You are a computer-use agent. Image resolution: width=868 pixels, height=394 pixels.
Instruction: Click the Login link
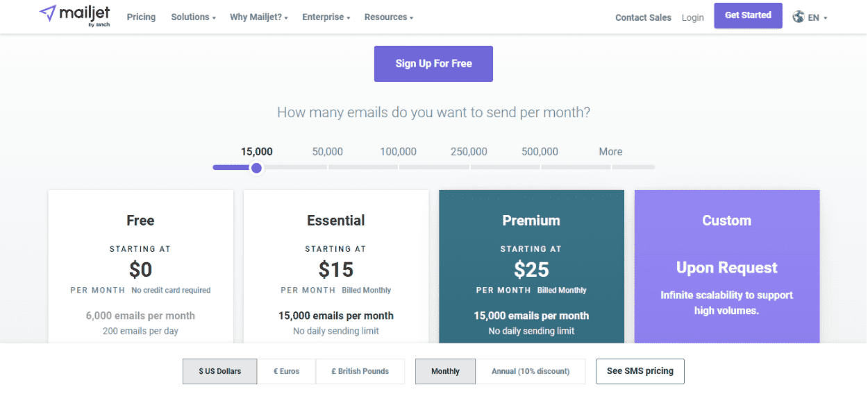[692, 18]
